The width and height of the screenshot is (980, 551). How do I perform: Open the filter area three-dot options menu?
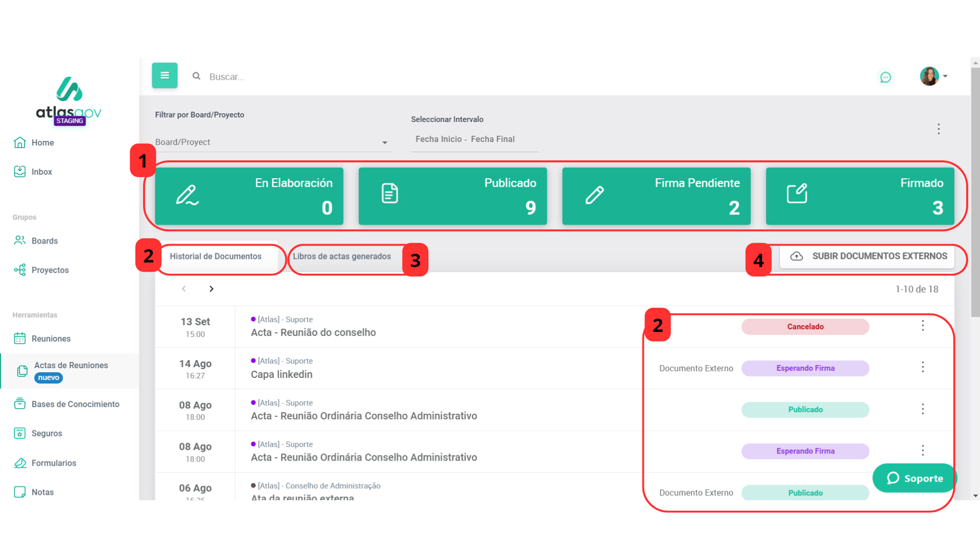tap(938, 129)
